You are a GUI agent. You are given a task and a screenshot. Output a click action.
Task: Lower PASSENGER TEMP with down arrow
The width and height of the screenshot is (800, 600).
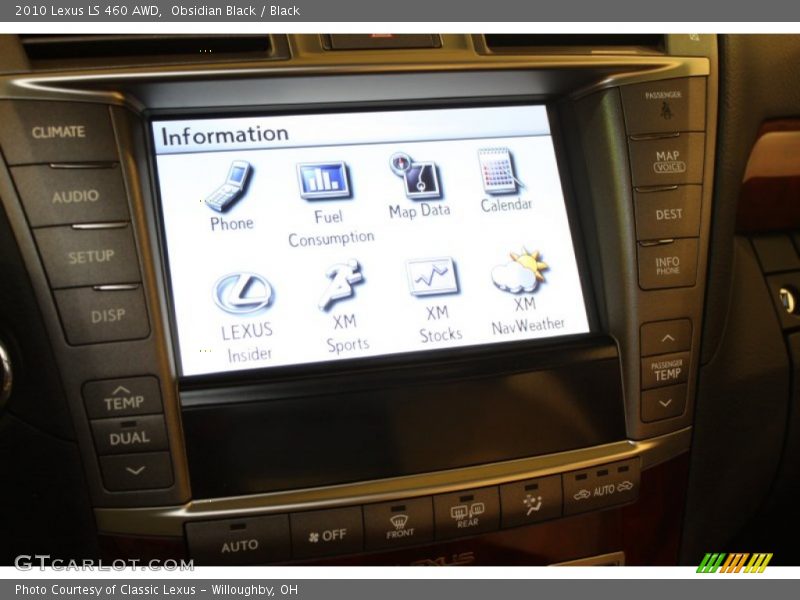tap(665, 403)
